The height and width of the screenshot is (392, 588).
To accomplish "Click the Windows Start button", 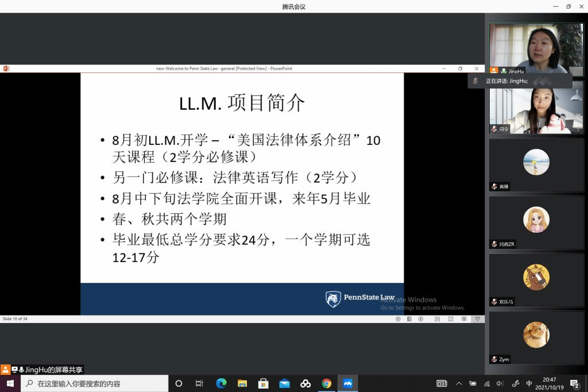I will coord(10,383).
